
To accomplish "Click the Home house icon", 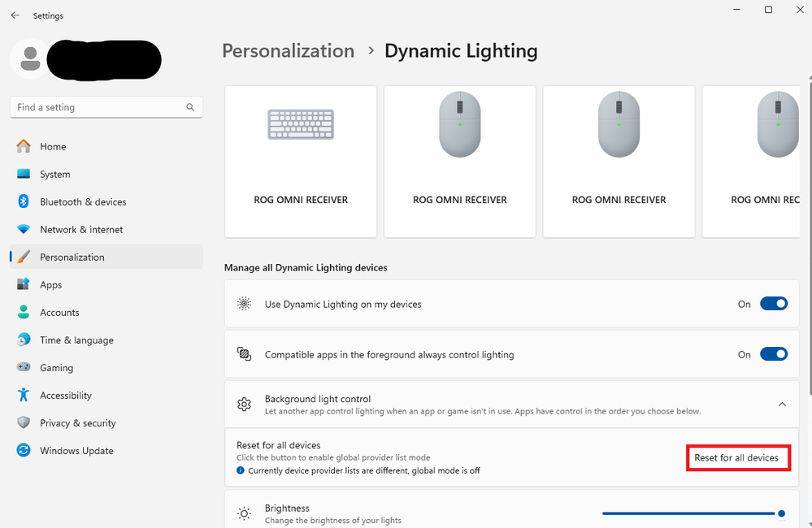I will tap(24, 146).
